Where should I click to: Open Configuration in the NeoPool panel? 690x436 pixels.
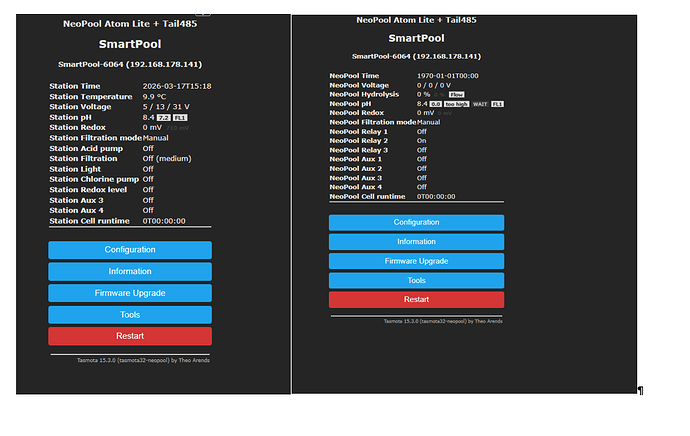416,223
